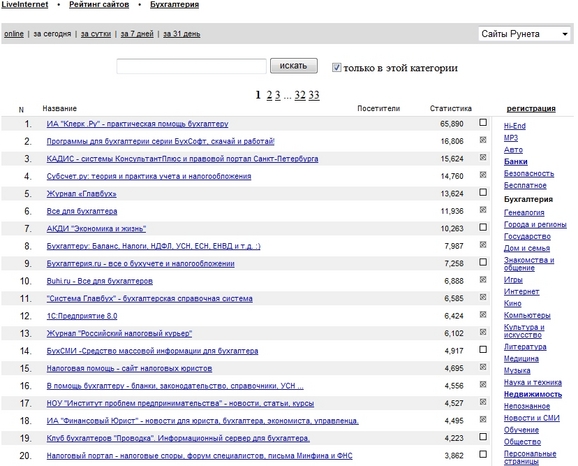578x466 pixels.
Task: Open Налоговый портал site link
Action: [199, 456]
